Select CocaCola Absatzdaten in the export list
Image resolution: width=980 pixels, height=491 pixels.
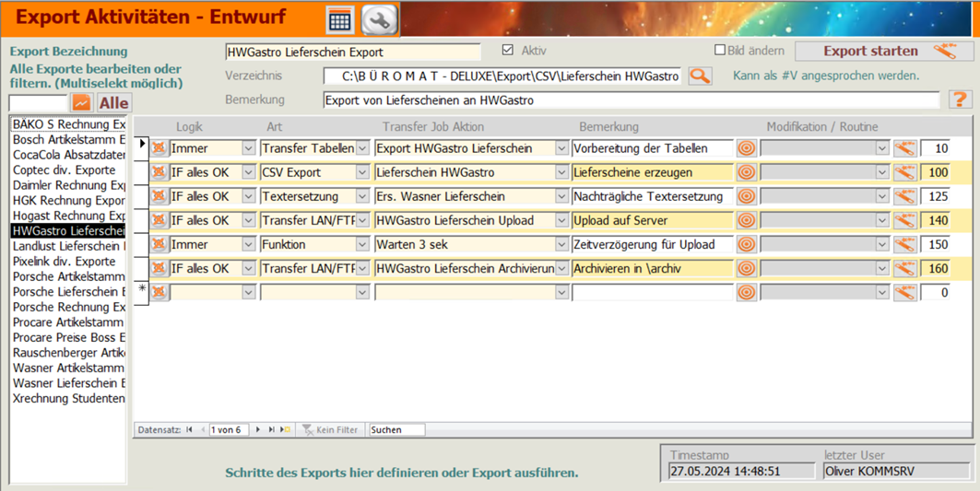coord(69,155)
